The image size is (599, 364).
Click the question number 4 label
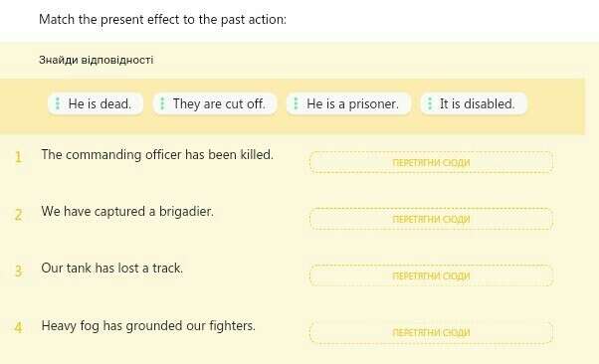click(x=18, y=327)
